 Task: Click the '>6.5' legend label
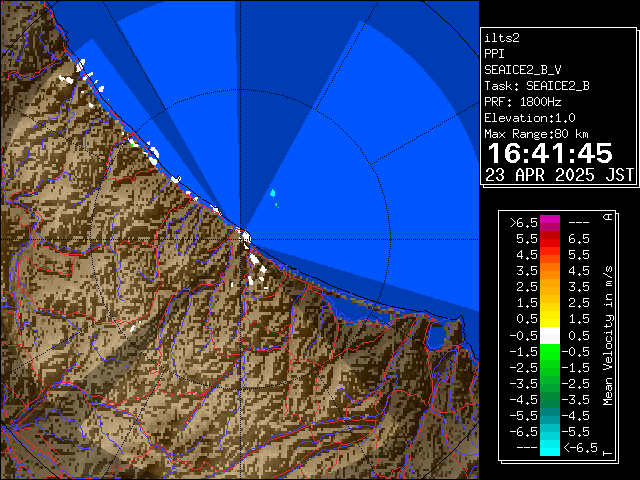pos(524,223)
